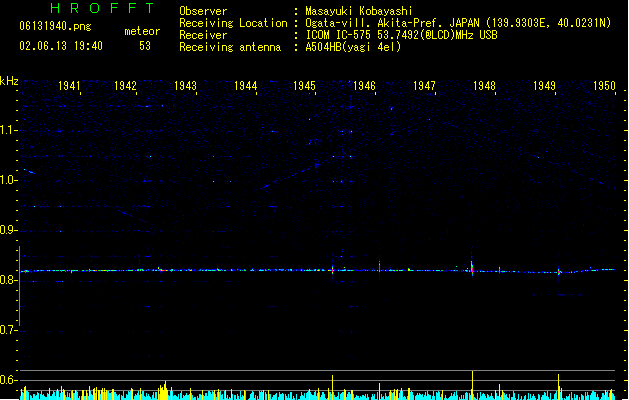Click the meteor label

point(142,31)
